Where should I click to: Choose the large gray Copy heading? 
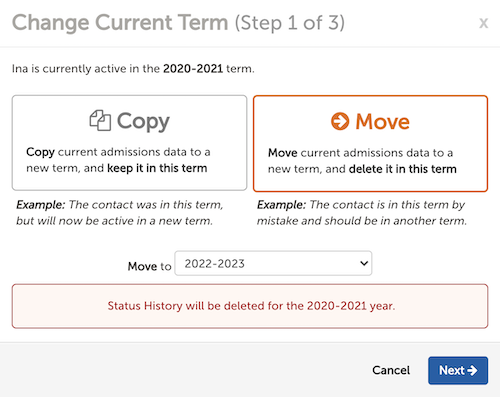[143, 122]
